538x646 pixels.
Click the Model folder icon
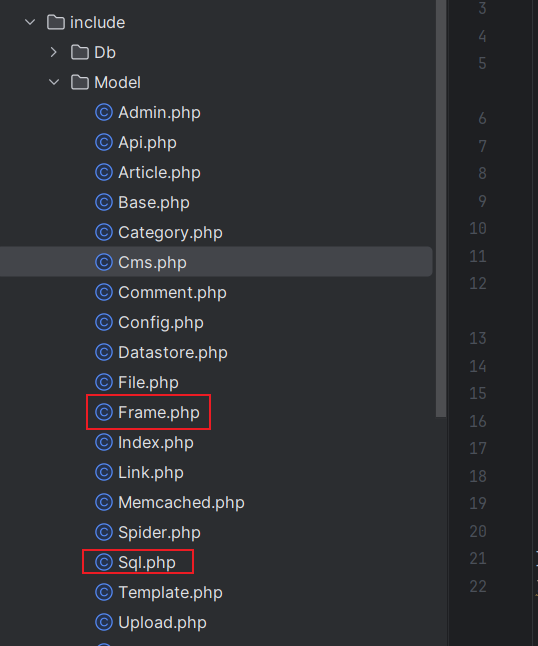pos(80,82)
